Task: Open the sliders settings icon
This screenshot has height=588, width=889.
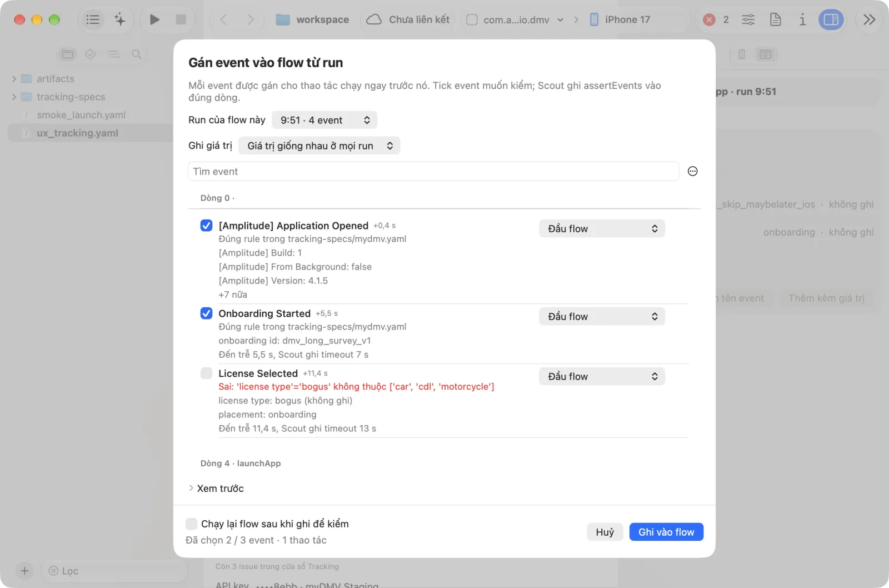Action: click(748, 19)
